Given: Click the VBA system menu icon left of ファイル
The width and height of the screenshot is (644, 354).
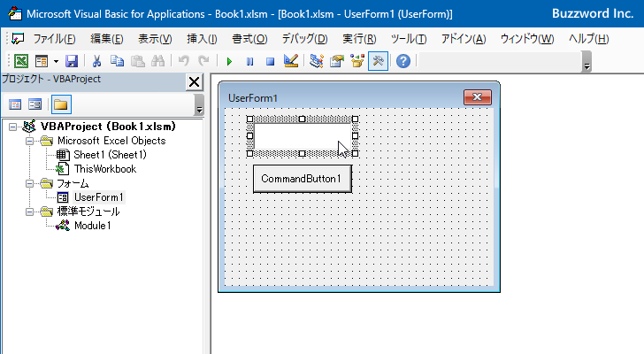Looking at the screenshot, I should (x=18, y=39).
